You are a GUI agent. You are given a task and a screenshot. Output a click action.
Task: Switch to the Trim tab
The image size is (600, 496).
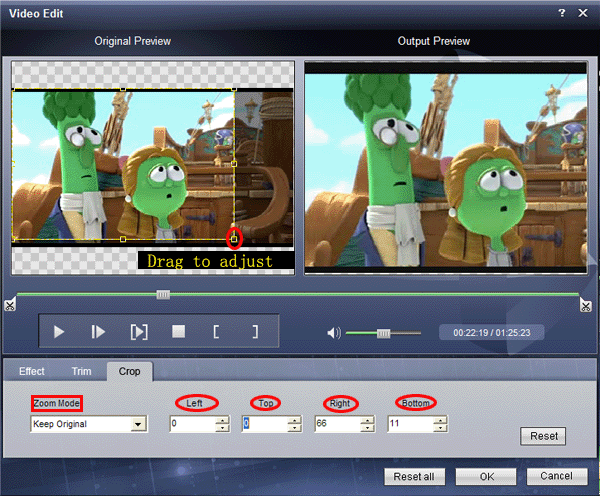pos(82,371)
